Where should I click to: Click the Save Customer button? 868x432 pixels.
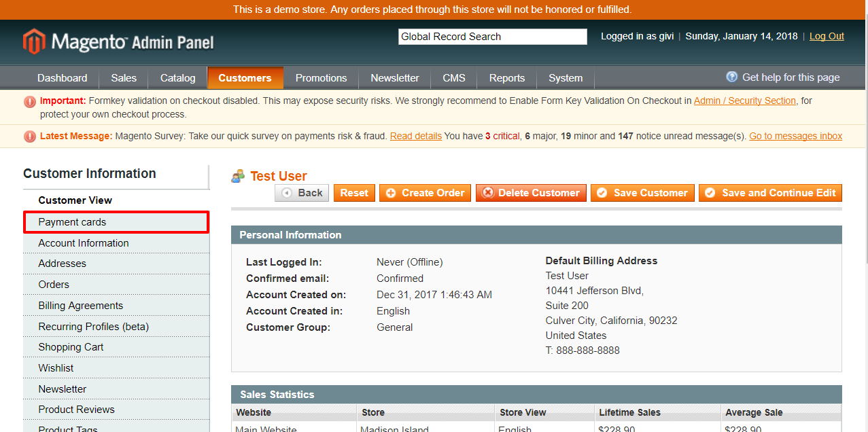click(x=642, y=193)
